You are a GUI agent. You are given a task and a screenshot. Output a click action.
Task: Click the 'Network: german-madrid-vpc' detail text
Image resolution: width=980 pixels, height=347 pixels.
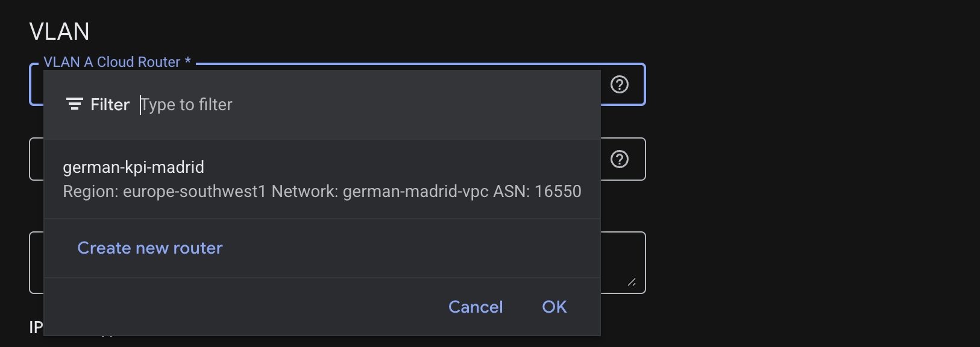[x=380, y=192]
